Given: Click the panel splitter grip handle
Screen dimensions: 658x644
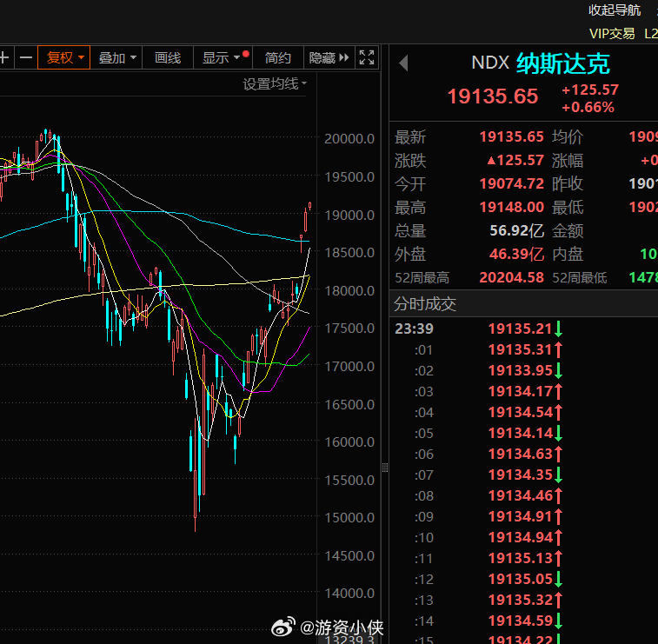Looking at the screenshot, I should [x=385, y=468].
